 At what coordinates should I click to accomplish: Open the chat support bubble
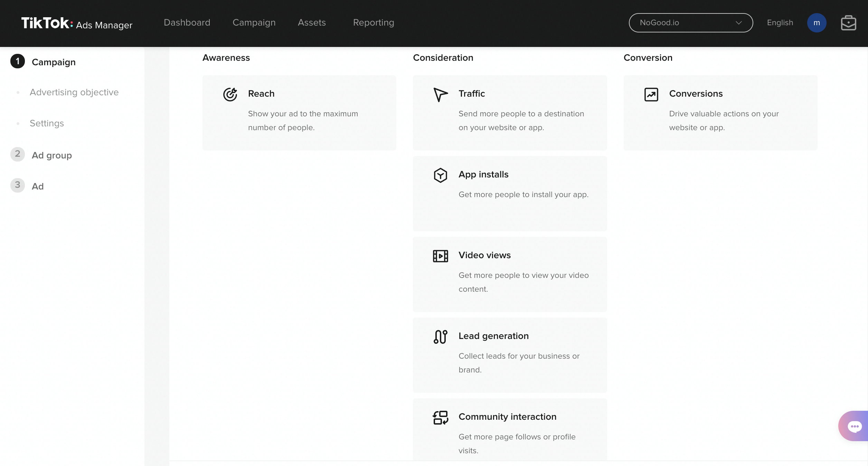[x=854, y=426]
